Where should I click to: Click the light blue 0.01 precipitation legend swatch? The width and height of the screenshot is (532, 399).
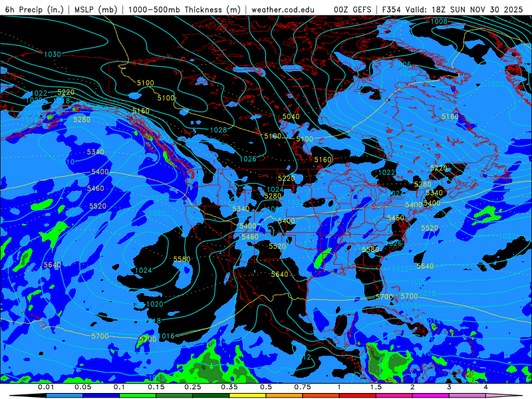[64, 396]
